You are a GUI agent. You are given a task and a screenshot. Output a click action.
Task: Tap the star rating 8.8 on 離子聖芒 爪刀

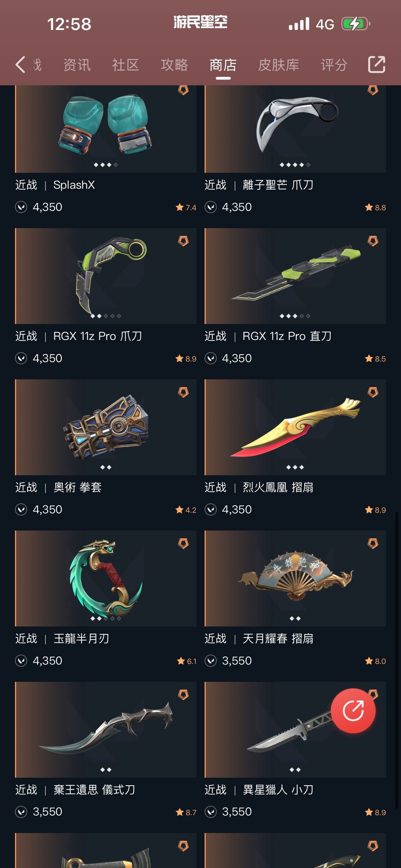[375, 207]
